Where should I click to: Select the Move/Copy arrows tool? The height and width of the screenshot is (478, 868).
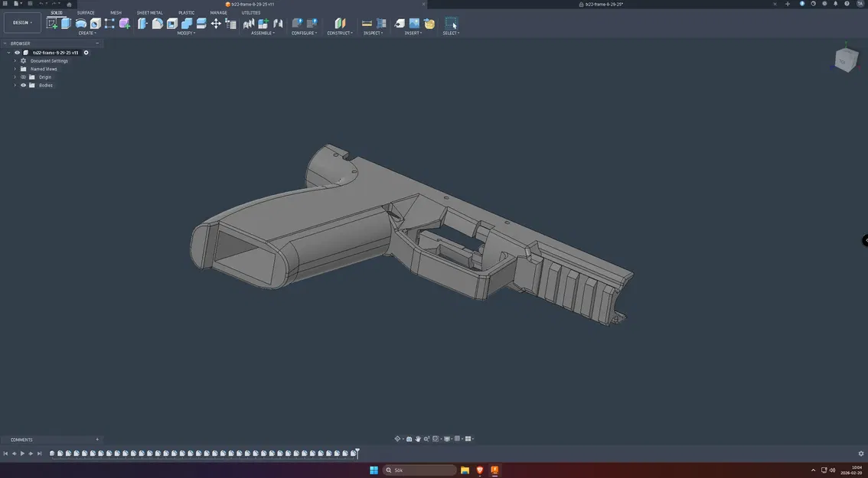click(x=216, y=23)
